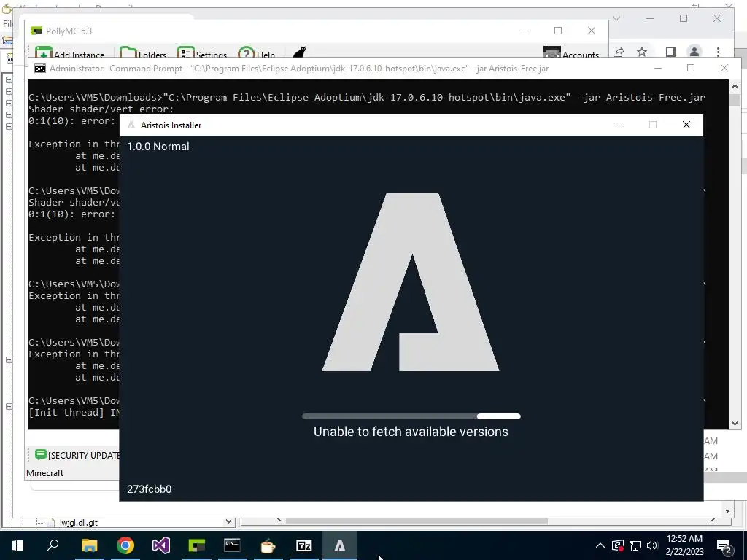Open Chrome three-dot menu
This screenshot has width=747, height=560.
coord(718,52)
